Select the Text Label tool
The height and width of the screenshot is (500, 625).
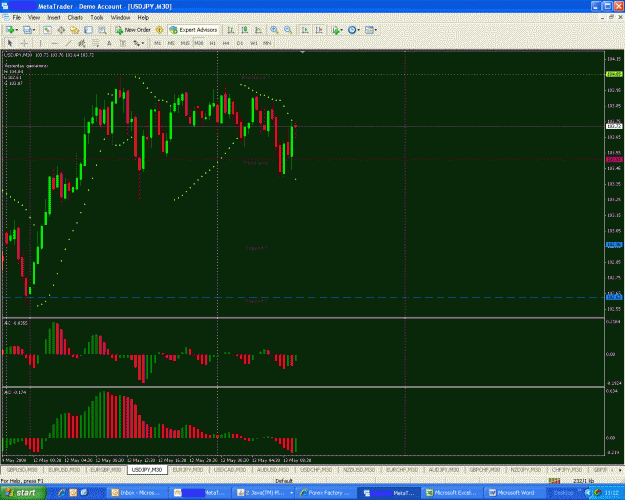(x=123, y=43)
